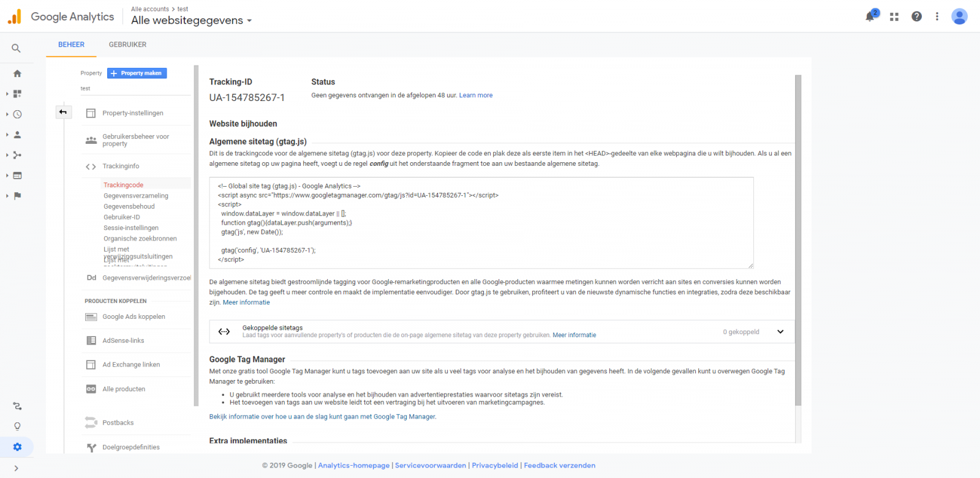
Task: Open Attribution icon in sidebar
Action: 17,406
